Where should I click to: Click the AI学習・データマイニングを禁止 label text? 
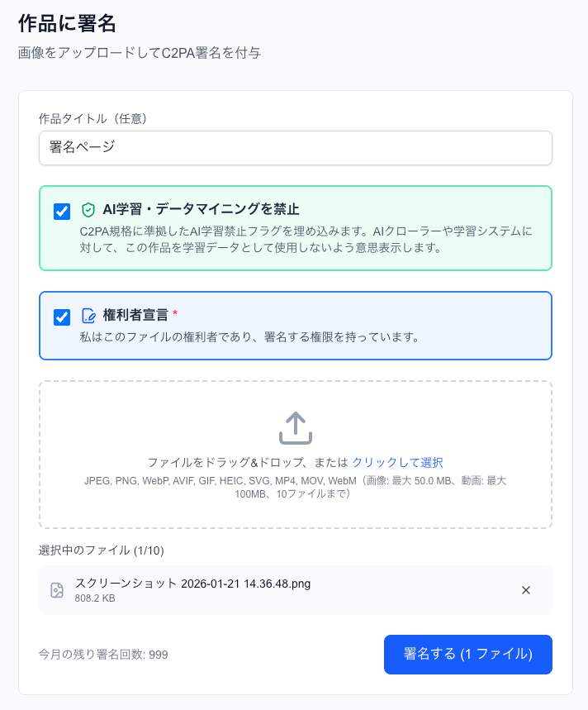201,210
